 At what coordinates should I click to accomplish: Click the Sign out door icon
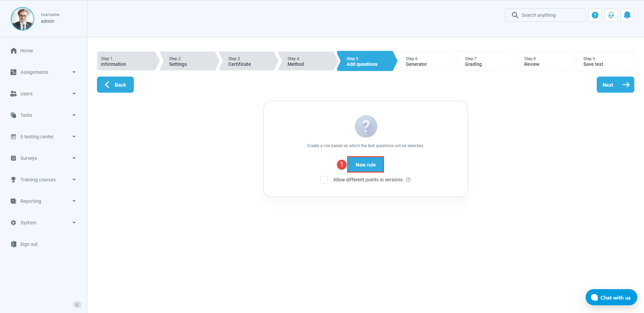14,244
